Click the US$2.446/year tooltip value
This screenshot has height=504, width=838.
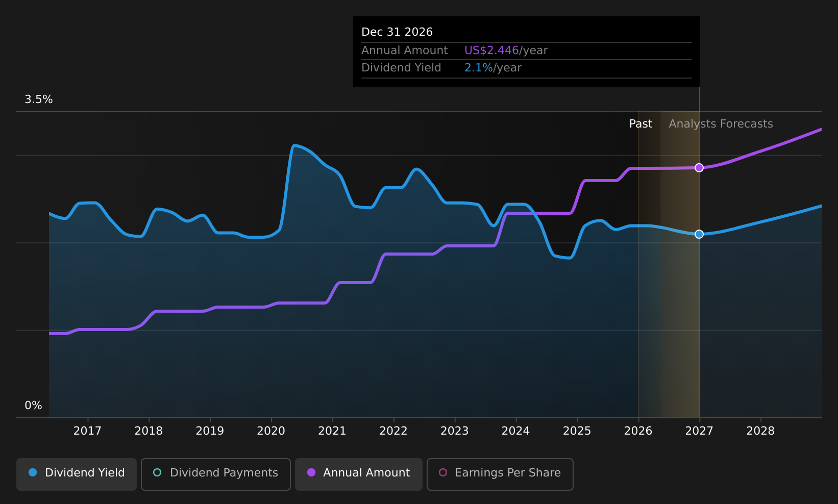[x=506, y=51]
